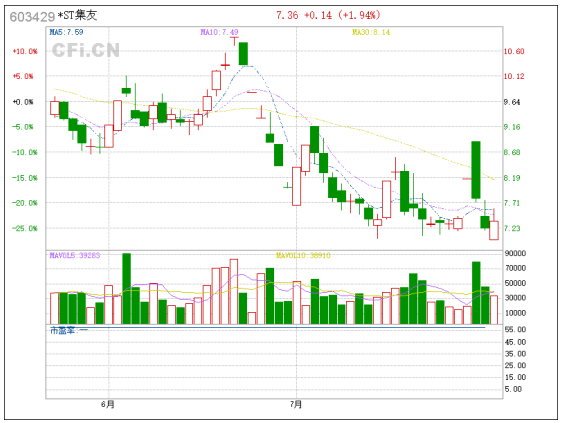Image resolution: width=562 pixels, height=423 pixels.
Task: Click the 7.23 price axis label
Action: pyautogui.click(x=512, y=228)
